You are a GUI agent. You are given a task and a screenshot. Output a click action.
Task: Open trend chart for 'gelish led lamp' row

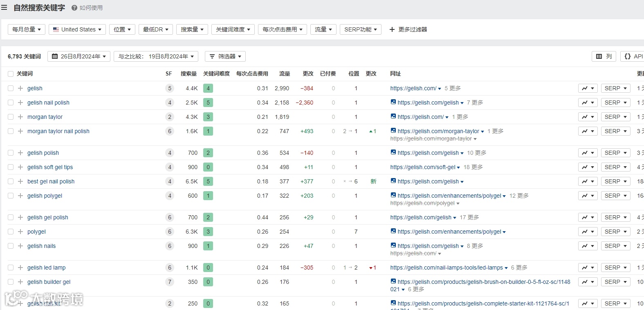pyautogui.click(x=588, y=268)
